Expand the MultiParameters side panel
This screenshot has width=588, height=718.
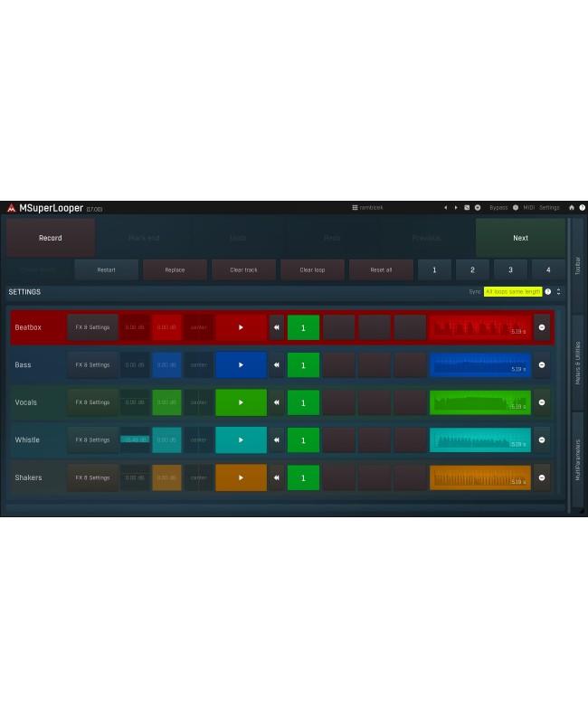[577, 460]
